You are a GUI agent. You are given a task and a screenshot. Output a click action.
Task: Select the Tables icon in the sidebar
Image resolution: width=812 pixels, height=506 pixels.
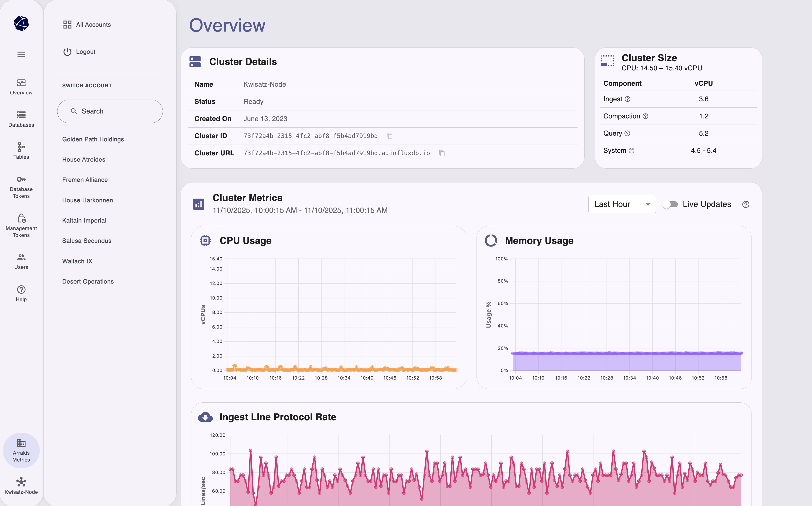[21, 149]
